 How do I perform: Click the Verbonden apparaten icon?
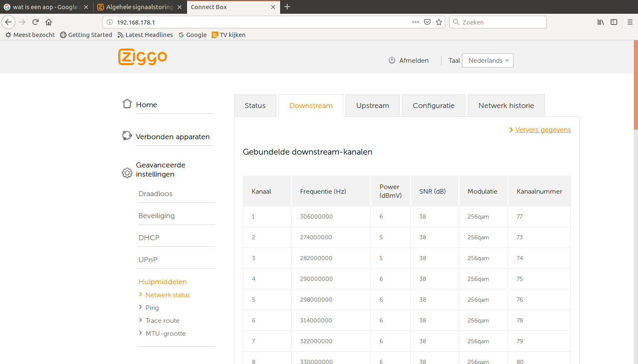point(127,135)
